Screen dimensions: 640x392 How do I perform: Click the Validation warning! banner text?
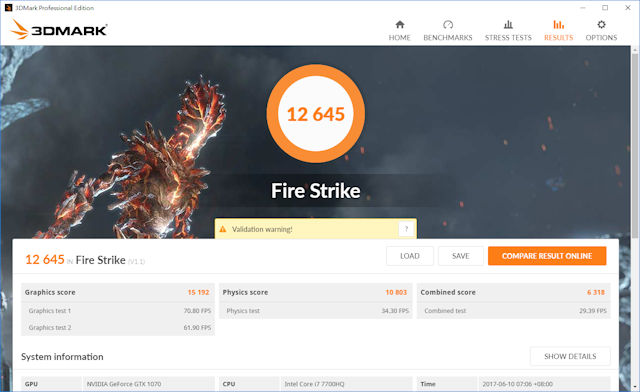click(x=262, y=229)
